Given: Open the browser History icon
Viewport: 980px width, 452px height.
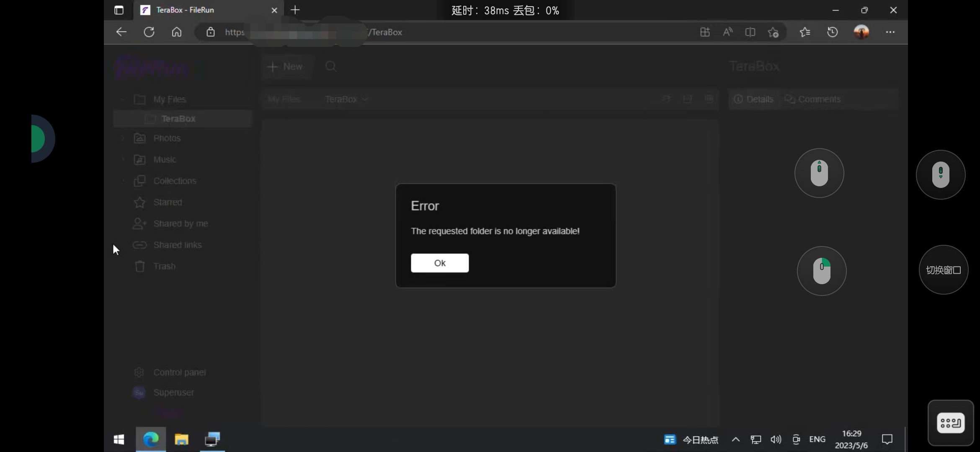Looking at the screenshot, I should pyautogui.click(x=832, y=32).
